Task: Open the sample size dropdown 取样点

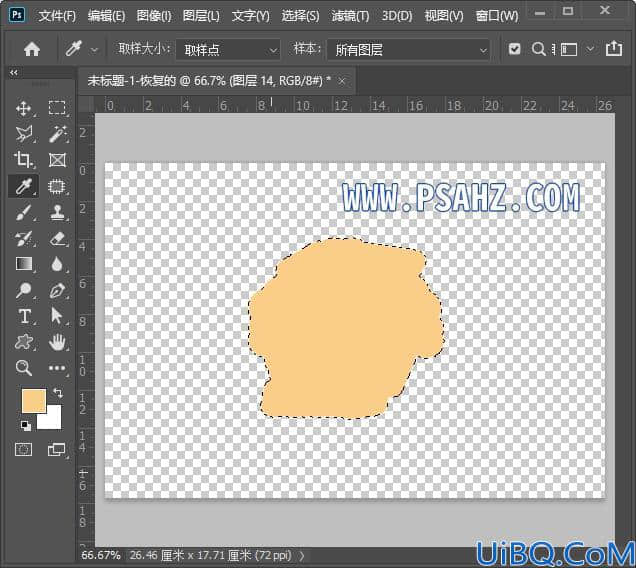Action: point(228,50)
